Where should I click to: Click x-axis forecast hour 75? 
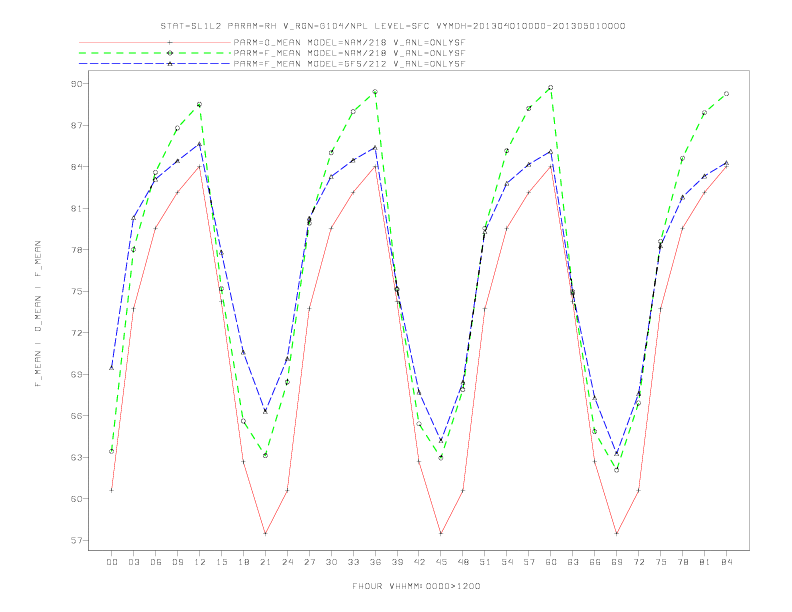[x=661, y=562]
